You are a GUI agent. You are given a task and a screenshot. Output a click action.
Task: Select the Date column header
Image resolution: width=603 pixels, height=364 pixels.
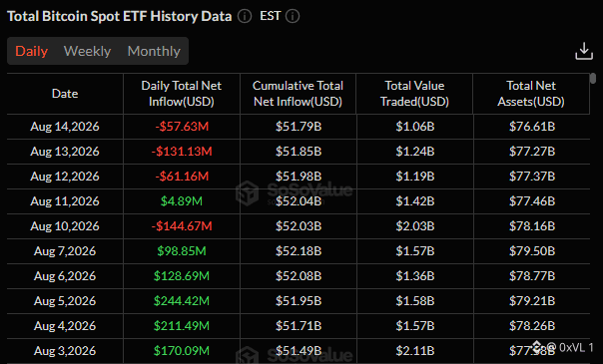(65, 94)
